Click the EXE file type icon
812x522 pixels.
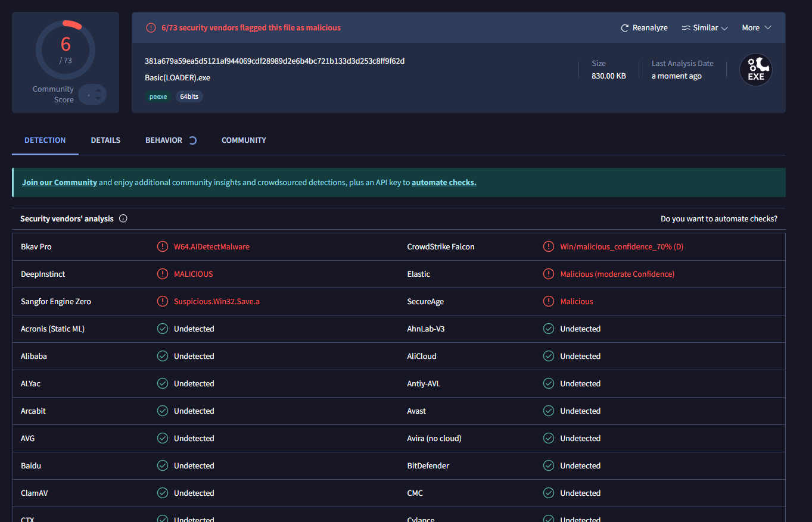[x=755, y=70]
